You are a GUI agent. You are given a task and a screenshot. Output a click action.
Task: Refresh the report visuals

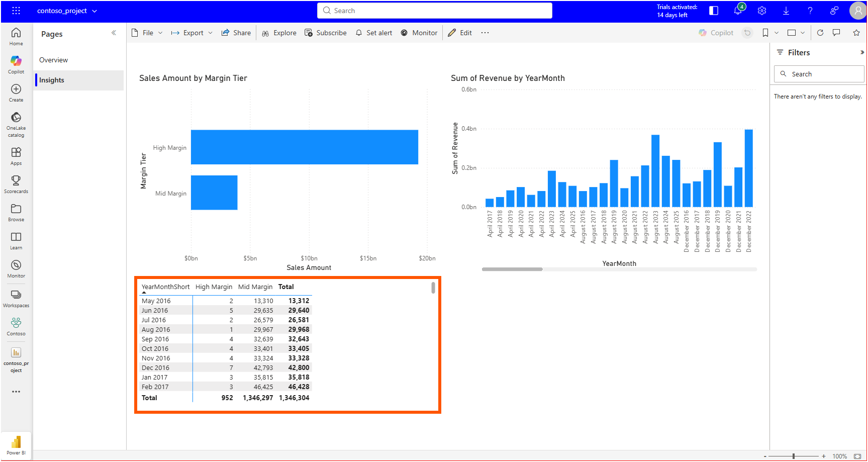[820, 33]
